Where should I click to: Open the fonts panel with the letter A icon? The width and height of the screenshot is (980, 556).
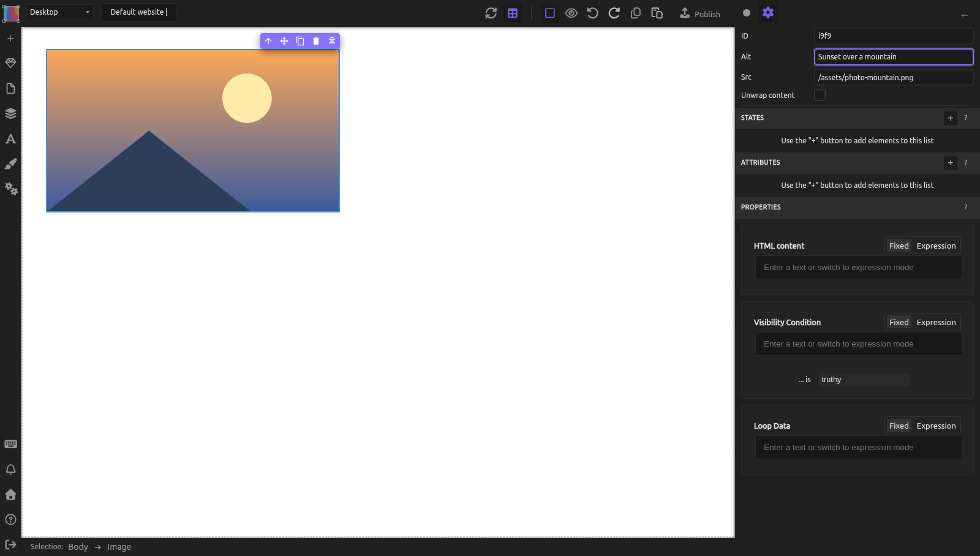pyautogui.click(x=10, y=138)
